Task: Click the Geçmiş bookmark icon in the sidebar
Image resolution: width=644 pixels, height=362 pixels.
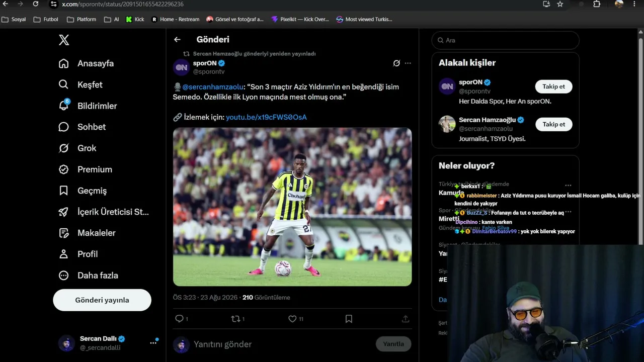Action: point(64,191)
